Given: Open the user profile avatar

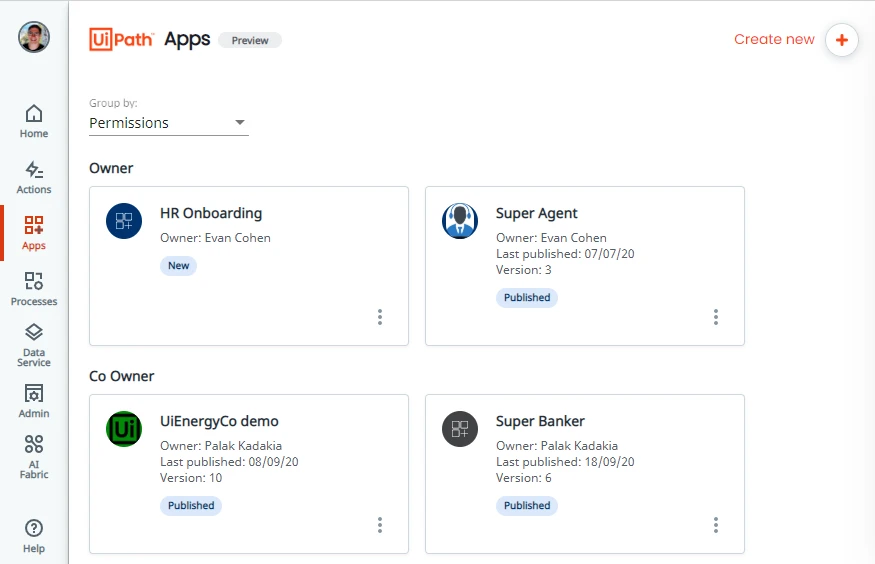Looking at the screenshot, I should pos(34,37).
